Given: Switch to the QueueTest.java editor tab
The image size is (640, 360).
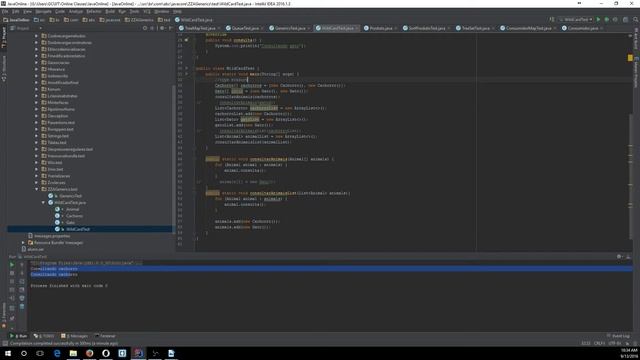Looking at the screenshot, I should tap(245, 28).
